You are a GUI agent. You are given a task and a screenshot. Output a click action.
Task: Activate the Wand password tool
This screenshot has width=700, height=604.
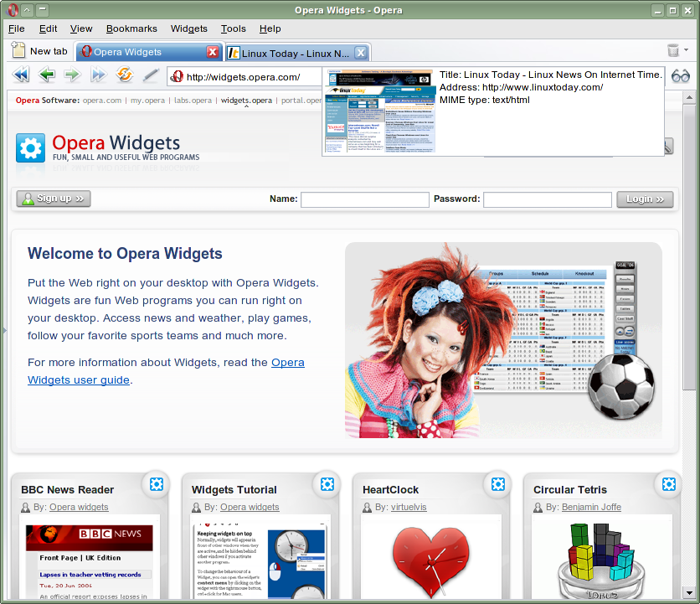(152, 75)
